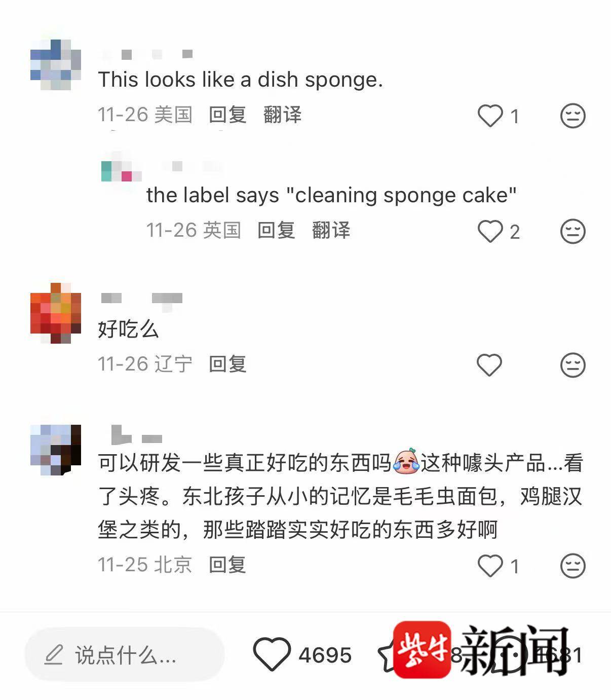The width and height of the screenshot is (611, 700).
Task: Dislike the '好吃么' comment
Action: 572,365
